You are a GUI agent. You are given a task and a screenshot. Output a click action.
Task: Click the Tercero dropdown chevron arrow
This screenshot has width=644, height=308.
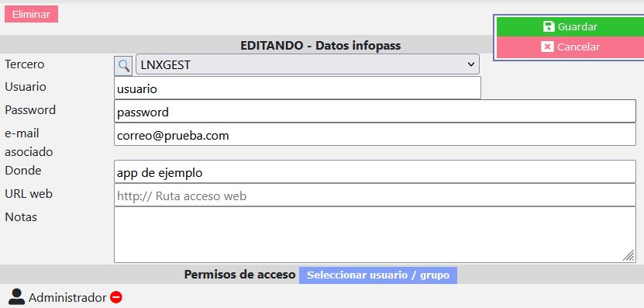470,64
